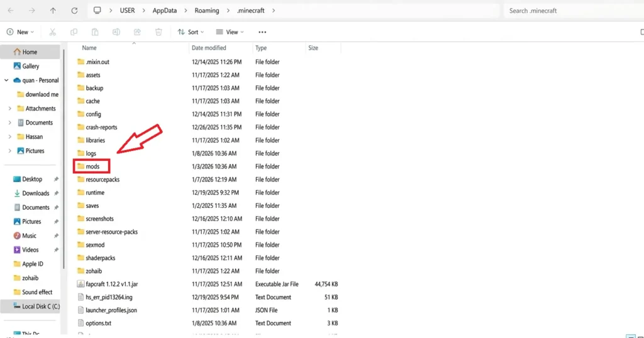This screenshot has width=644, height=338.
Task: Sort by the Date modified column header
Action: pos(209,48)
